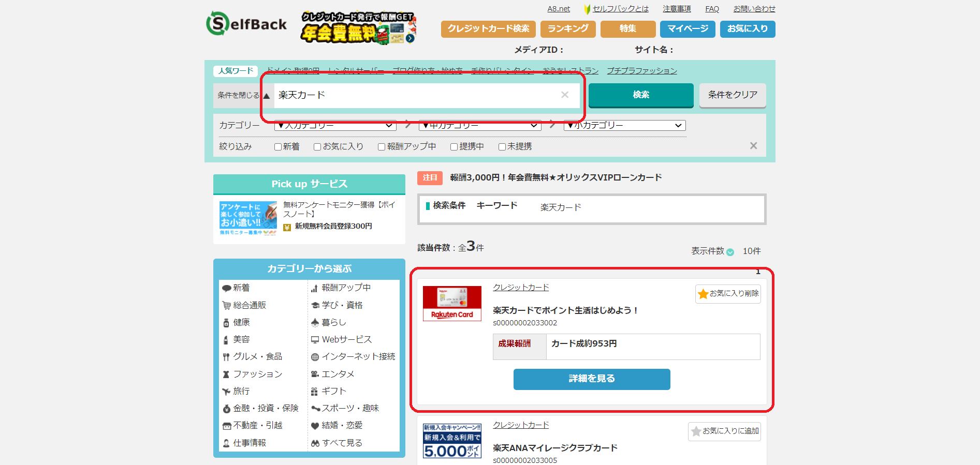
Task: Open the アンケートモニター Pick up thumbnail
Action: click(x=248, y=218)
